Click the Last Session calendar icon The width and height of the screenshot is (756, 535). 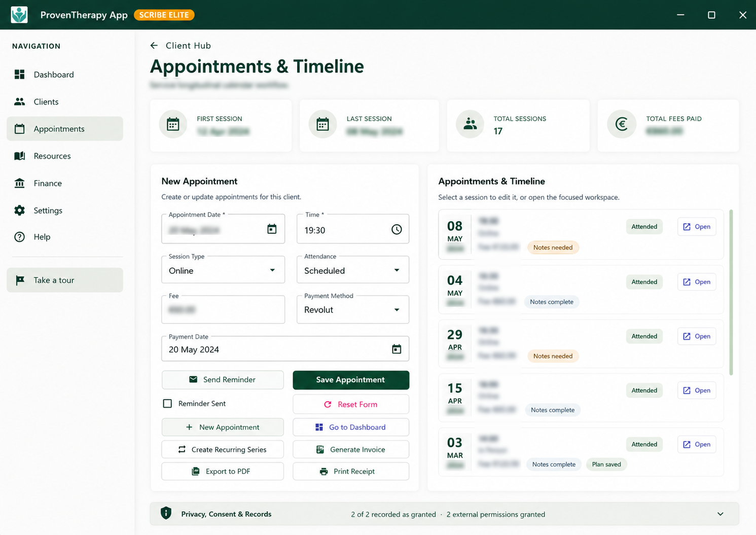pos(322,124)
